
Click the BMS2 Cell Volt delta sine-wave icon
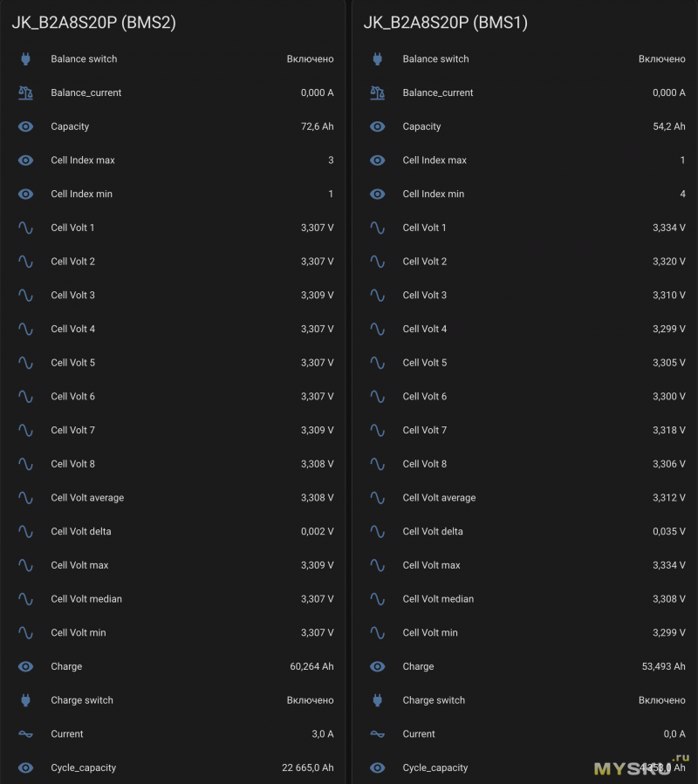tap(25, 531)
